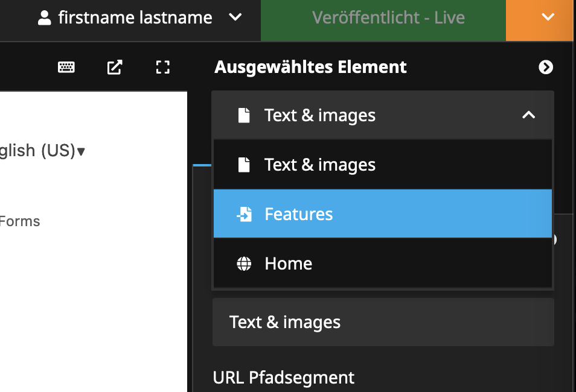Toggle fullscreen editing mode
Image resolution: width=576 pixels, height=392 pixels.
[163, 67]
